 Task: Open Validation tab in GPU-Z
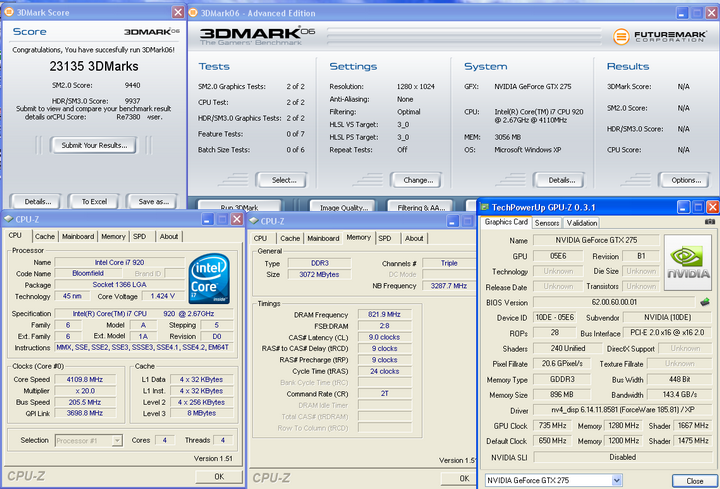coord(582,223)
